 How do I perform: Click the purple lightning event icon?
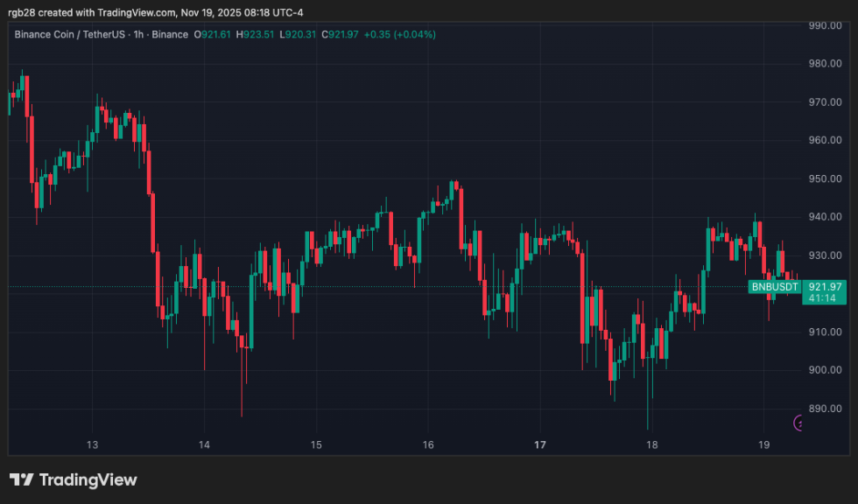point(800,423)
